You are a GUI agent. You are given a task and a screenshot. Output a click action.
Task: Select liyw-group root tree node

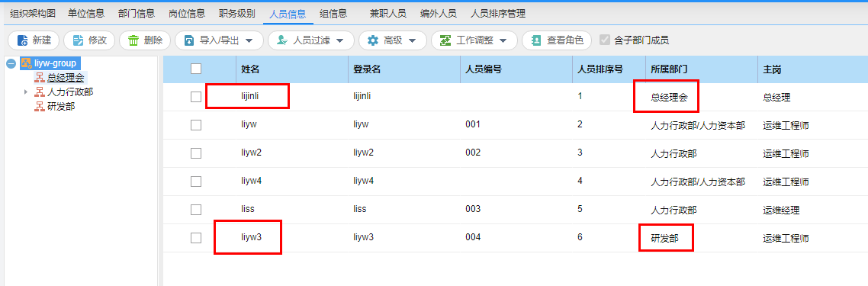pos(55,63)
